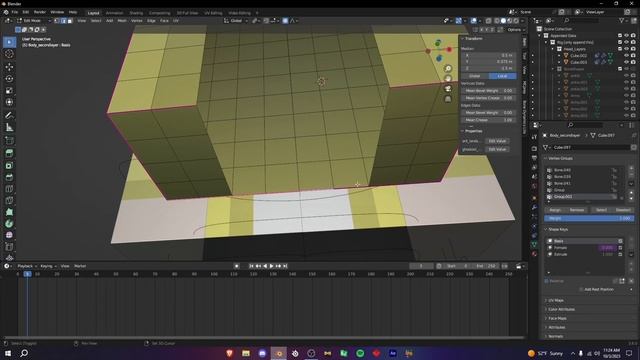Click the Local transform button
The height and width of the screenshot is (360, 640).
502,76
